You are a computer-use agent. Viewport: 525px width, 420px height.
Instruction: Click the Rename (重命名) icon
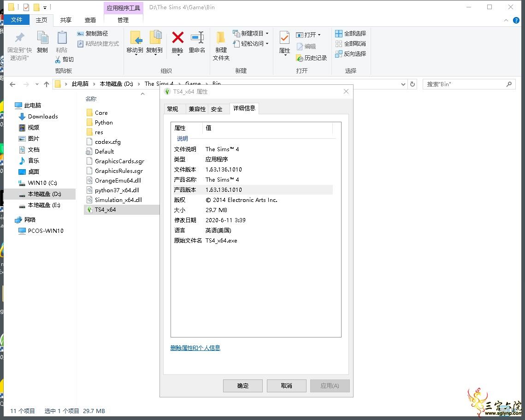pos(197,37)
